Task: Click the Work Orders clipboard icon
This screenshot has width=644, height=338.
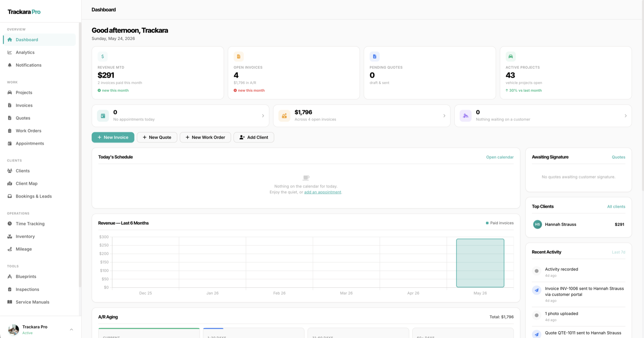Action: coord(10,131)
